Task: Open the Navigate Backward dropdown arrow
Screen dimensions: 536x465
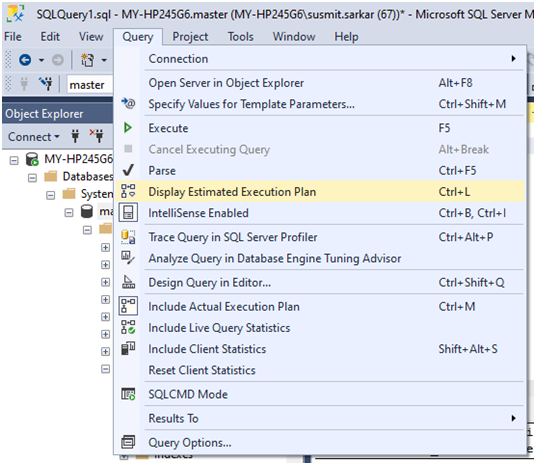Action: point(41,61)
